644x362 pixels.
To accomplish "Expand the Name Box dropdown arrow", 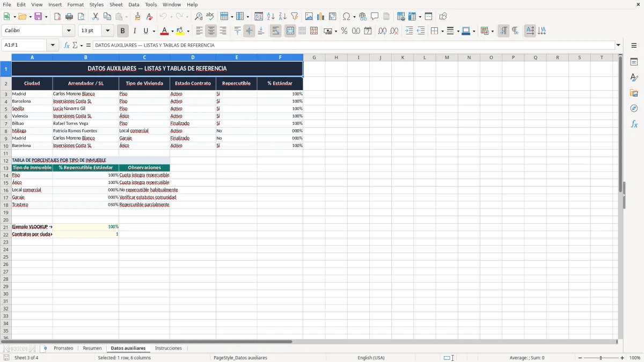I will pyautogui.click(x=53, y=45).
